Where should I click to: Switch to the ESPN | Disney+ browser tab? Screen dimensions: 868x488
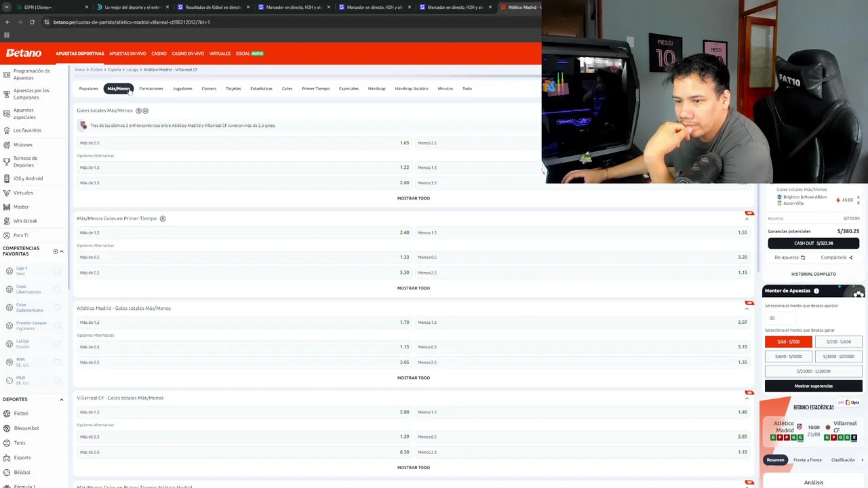[53, 7]
